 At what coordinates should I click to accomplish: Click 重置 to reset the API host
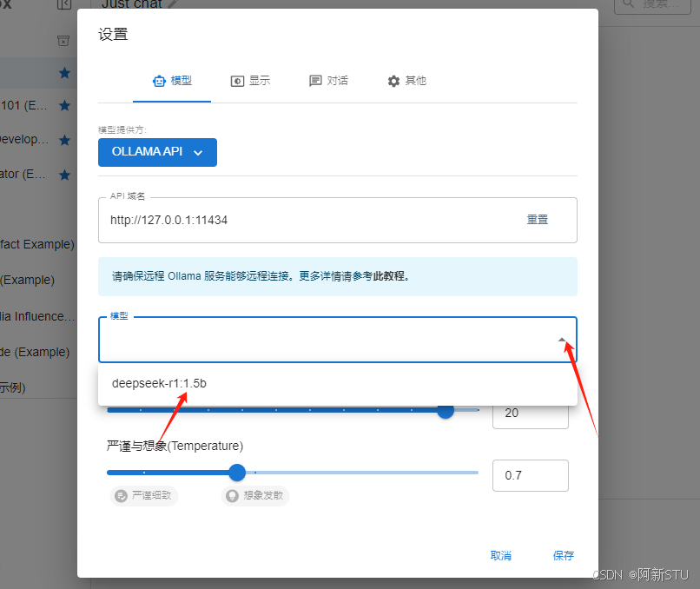[537, 220]
